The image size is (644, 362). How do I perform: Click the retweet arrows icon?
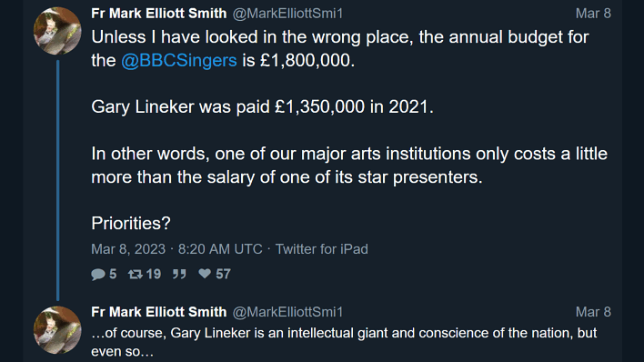[136, 274]
